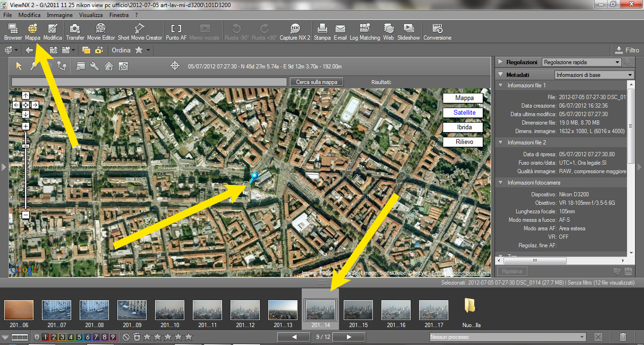Switch map type to Mappa

(x=464, y=98)
